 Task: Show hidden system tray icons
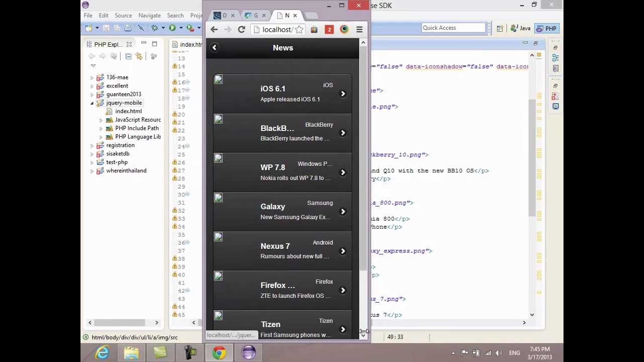click(453, 353)
